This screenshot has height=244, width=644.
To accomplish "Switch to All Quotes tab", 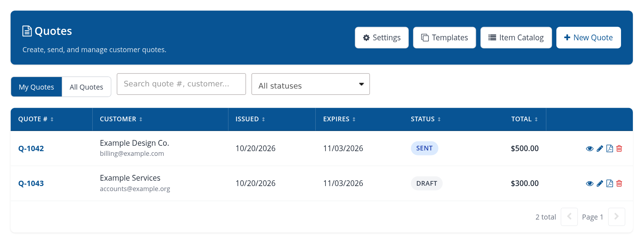I will click(86, 87).
